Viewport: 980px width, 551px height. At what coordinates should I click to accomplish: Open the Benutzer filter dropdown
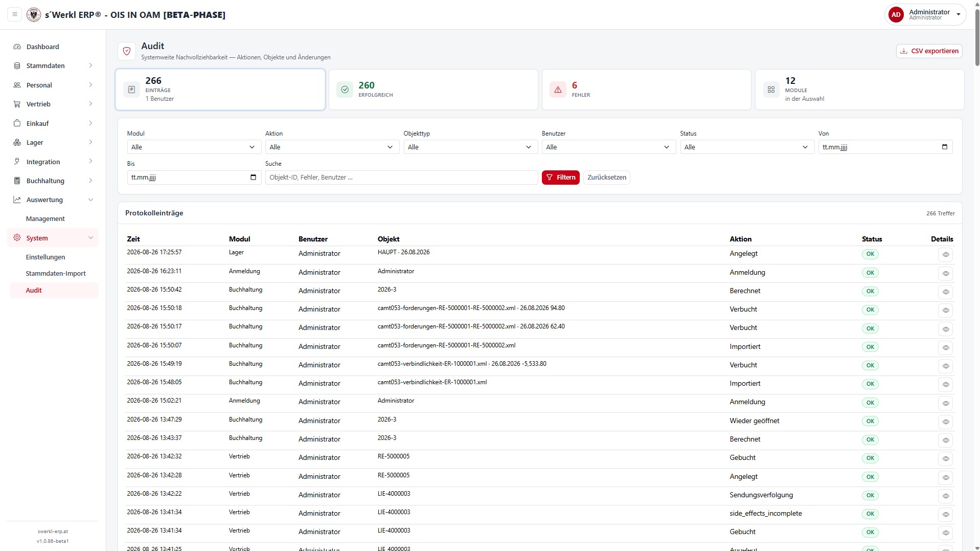click(608, 147)
